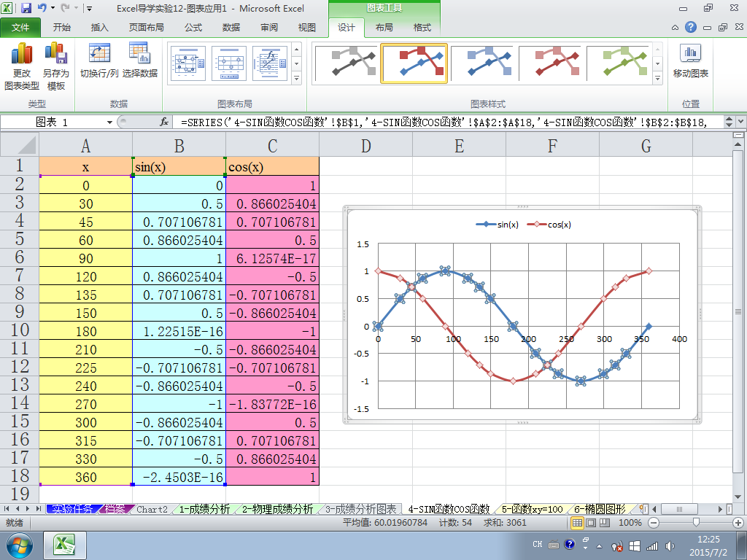Switch to sheet tab 5-函数xy=100
This screenshot has height=560, width=747.
(x=532, y=509)
